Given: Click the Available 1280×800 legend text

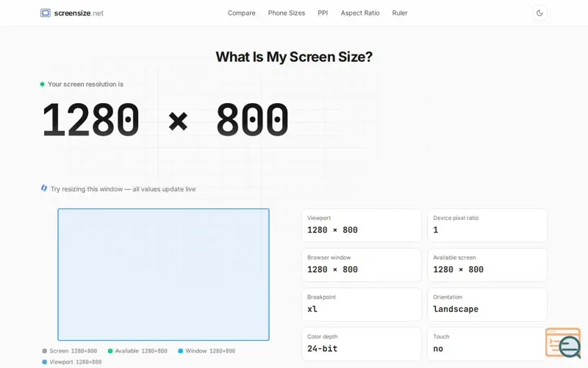Looking at the screenshot, I should [141, 351].
